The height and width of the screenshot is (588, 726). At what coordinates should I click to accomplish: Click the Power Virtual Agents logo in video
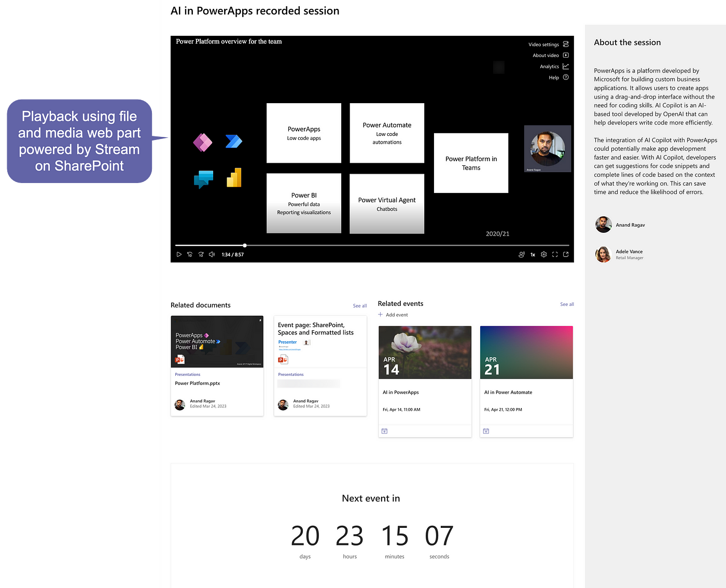203,179
